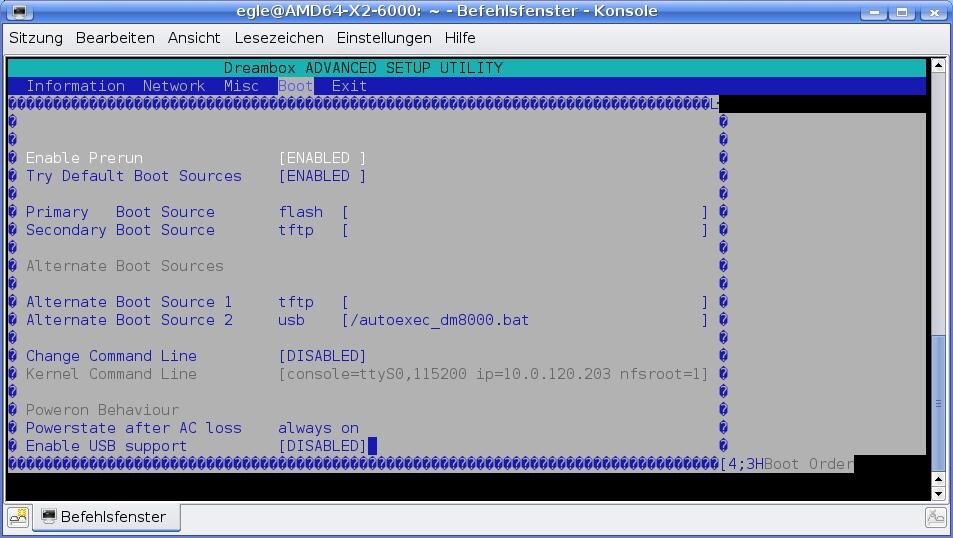The height and width of the screenshot is (538, 953).
Task: Change Alternate Boot Source 2 usb value
Action: coord(292,320)
